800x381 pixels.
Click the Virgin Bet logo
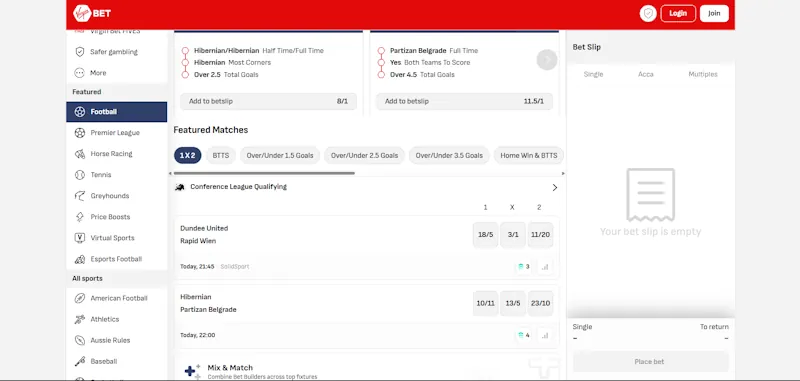pos(92,13)
